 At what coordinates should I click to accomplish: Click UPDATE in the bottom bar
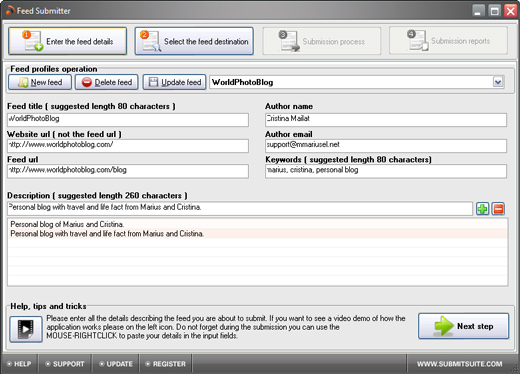pos(116,364)
